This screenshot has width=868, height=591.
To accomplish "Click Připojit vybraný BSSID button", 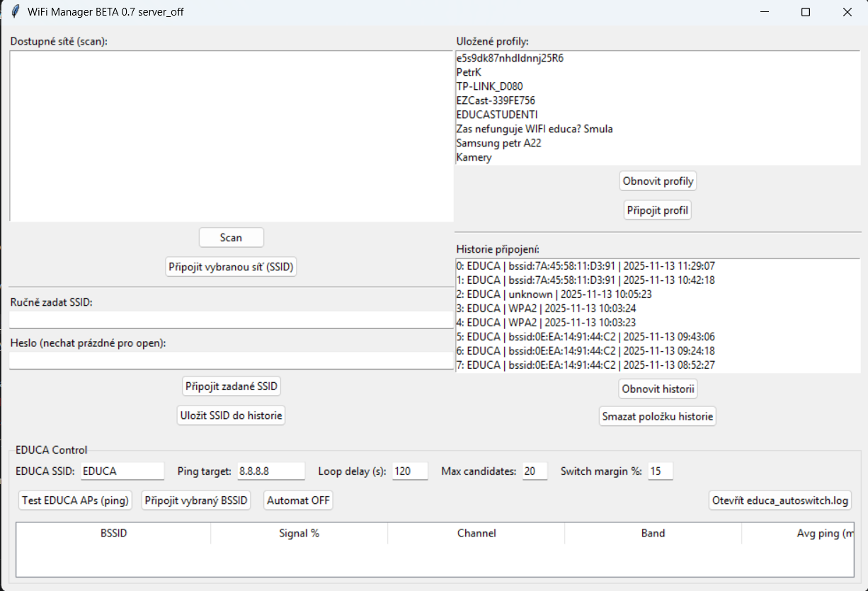I will 196,500.
